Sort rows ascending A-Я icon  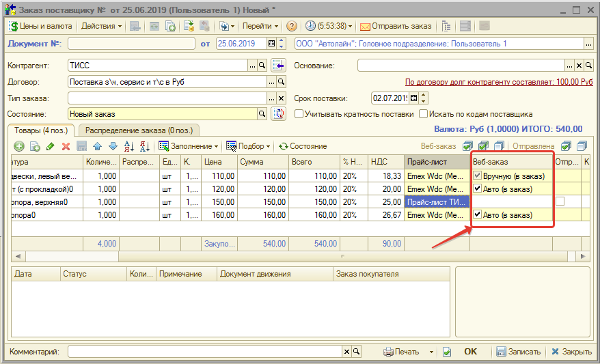(129, 146)
